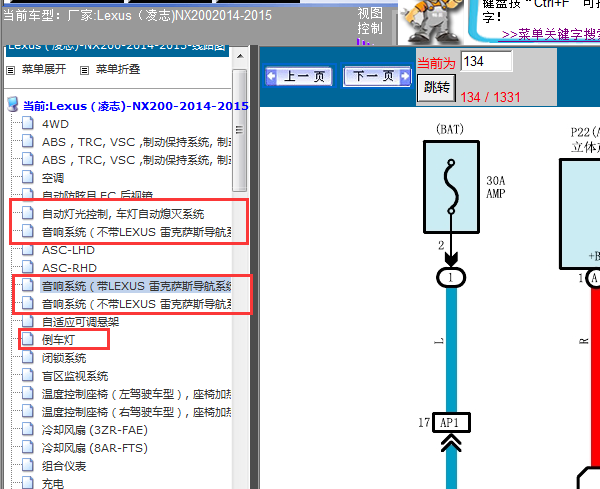
Task: Open 温度控制座椅（右驾驶车型） entry
Action: tap(136, 412)
